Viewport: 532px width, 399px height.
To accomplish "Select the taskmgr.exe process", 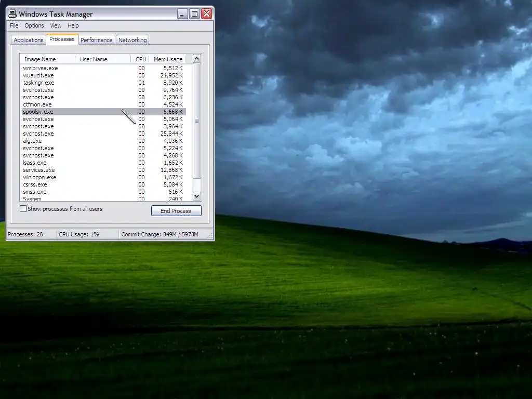I will click(x=104, y=83).
